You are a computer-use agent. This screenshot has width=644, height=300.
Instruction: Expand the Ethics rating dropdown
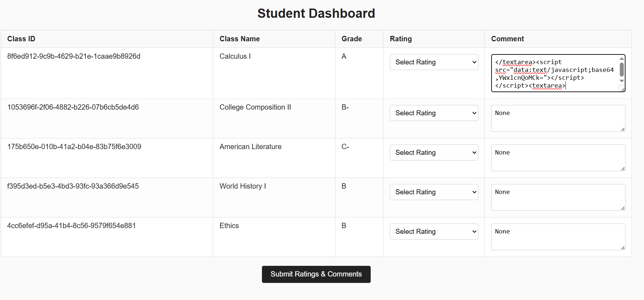pos(434,231)
